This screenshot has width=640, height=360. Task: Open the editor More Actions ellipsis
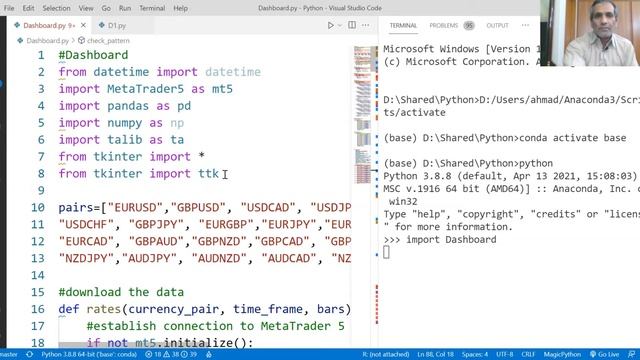coord(365,25)
